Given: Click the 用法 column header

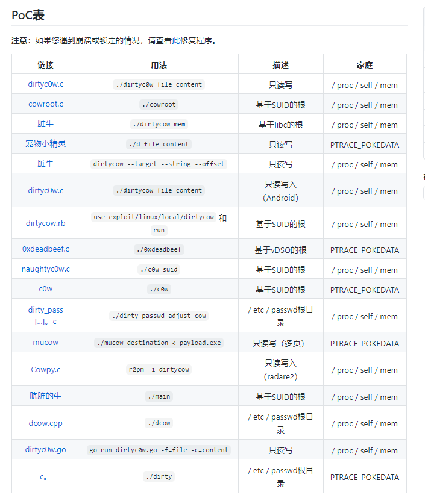Looking at the screenshot, I should pos(159,65).
